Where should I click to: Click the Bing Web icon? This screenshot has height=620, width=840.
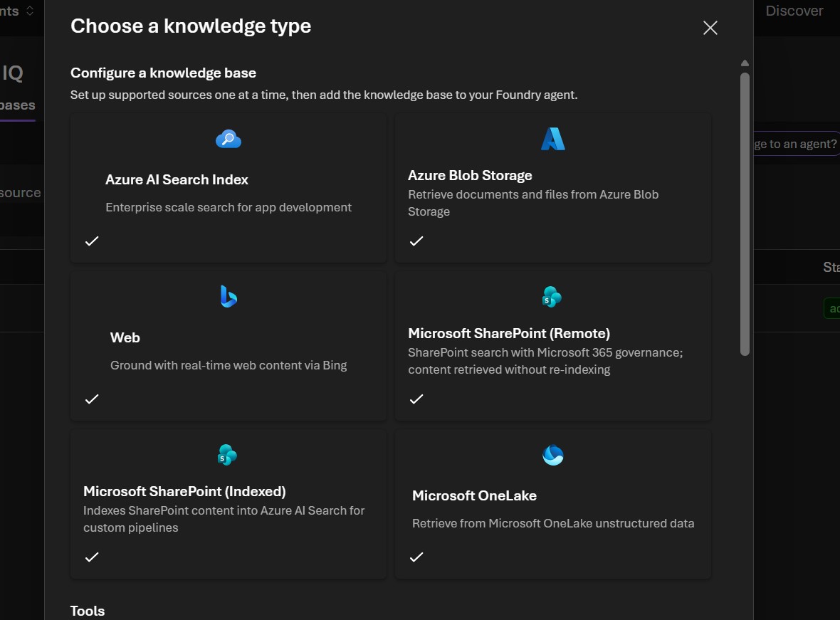pos(229,296)
